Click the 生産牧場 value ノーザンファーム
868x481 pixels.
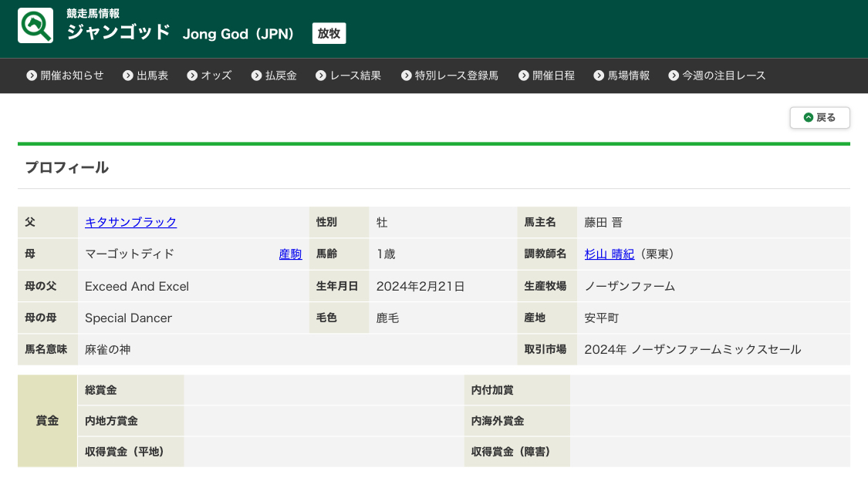coord(630,286)
